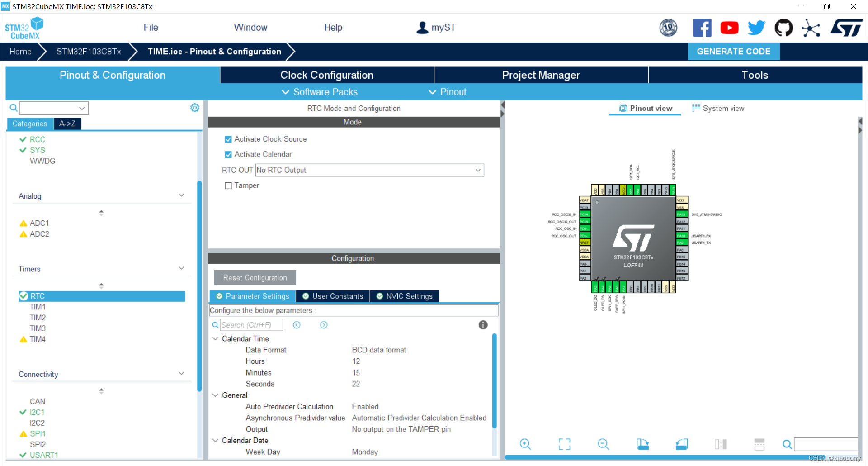Zoom out of the pinout view
868x466 pixels.
(x=604, y=444)
